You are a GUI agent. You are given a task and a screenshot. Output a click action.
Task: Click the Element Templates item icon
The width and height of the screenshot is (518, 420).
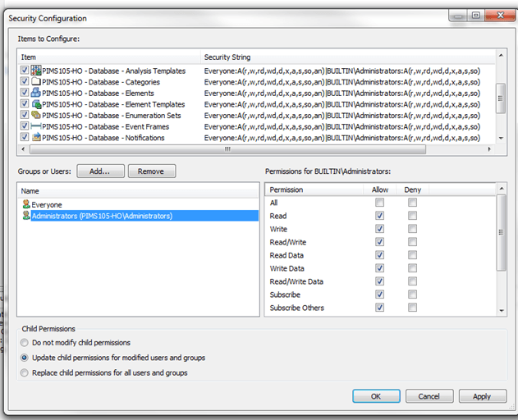pos(36,103)
